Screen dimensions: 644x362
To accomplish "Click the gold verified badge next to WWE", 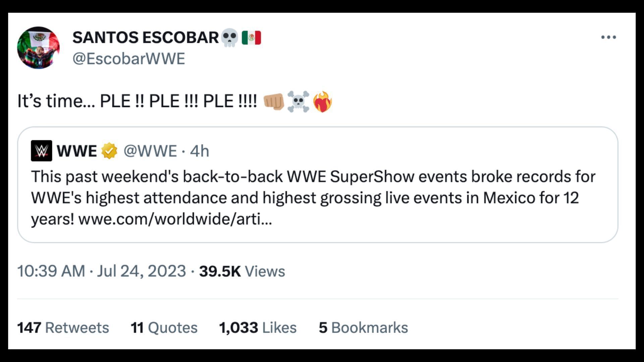I will pos(109,151).
